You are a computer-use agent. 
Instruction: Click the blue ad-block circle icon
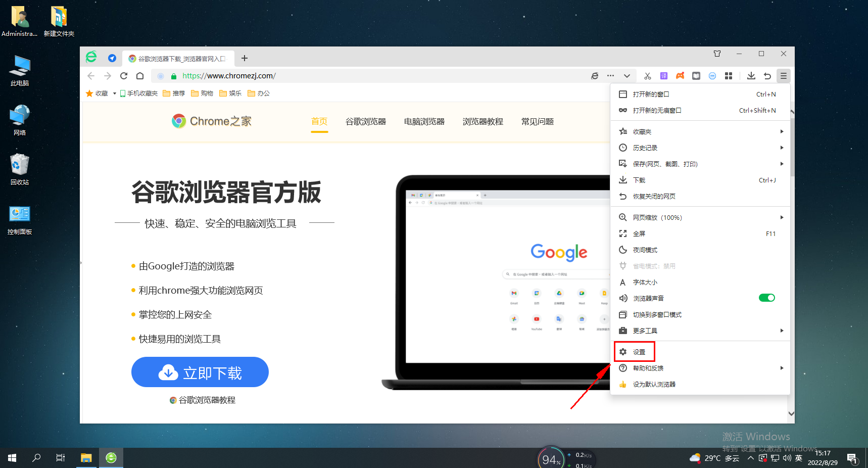(712, 76)
